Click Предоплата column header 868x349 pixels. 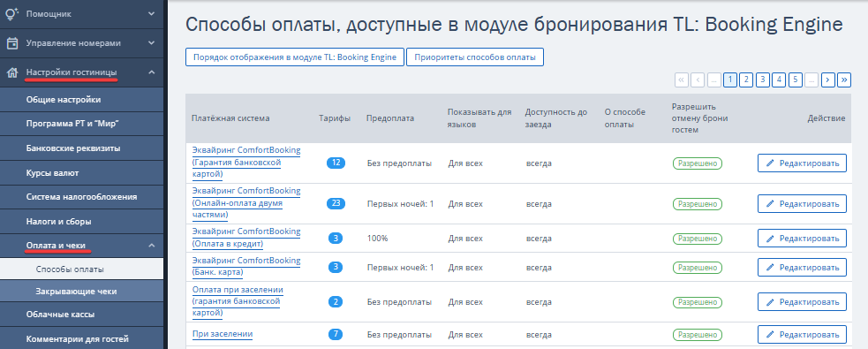pos(389,118)
